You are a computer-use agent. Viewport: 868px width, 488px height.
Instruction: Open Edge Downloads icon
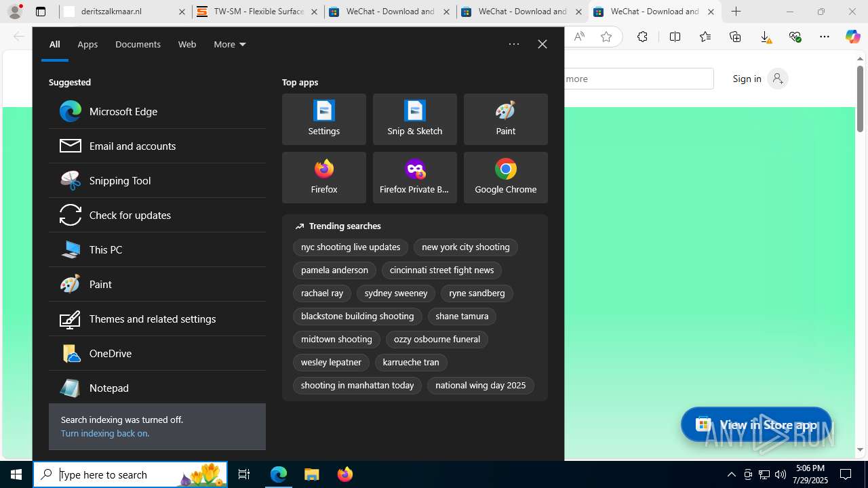pos(765,37)
